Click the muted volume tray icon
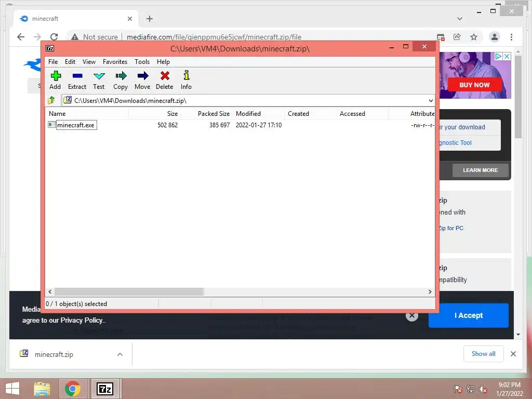 483,390
